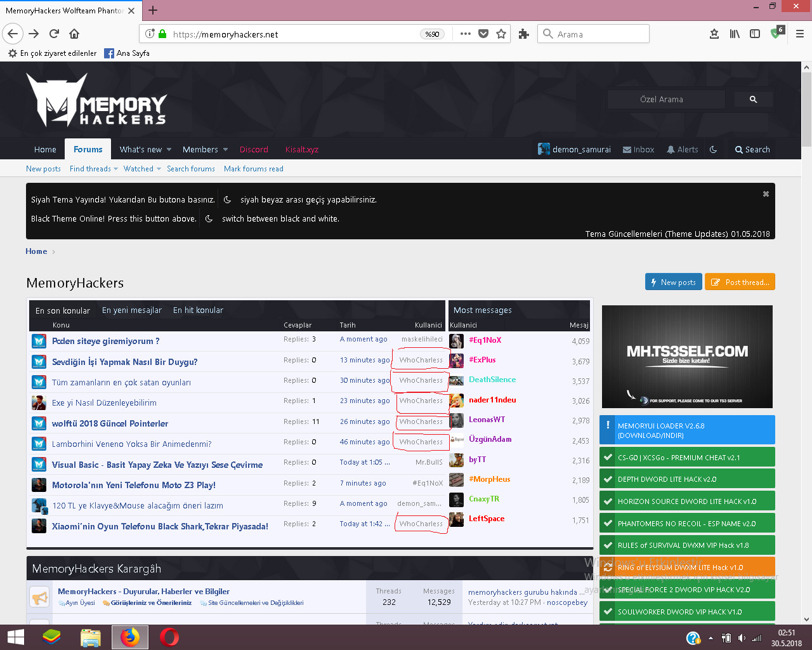
Task: Launch BlueStacks from the taskbar
Action: tap(51, 637)
